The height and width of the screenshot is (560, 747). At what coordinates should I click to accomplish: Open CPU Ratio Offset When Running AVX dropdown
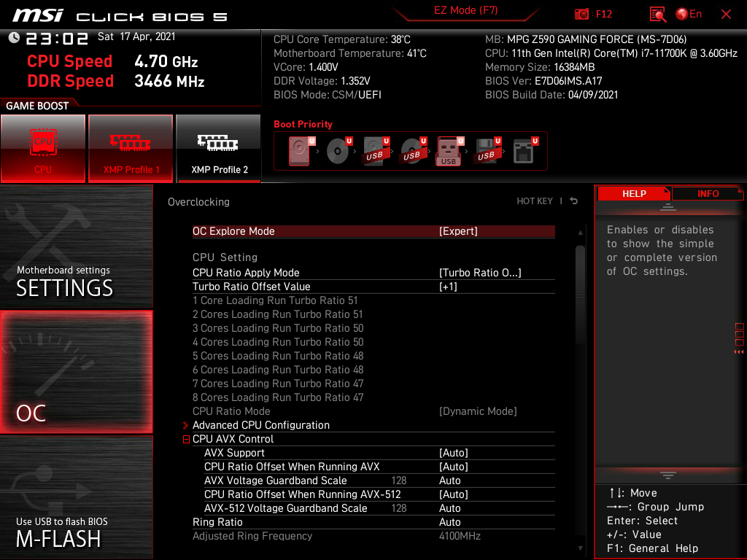click(379, 466)
